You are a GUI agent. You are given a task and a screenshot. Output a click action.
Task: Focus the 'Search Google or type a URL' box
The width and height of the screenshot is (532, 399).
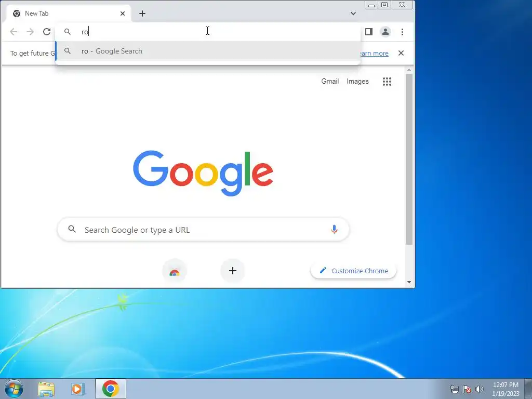(x=203, y=230)
